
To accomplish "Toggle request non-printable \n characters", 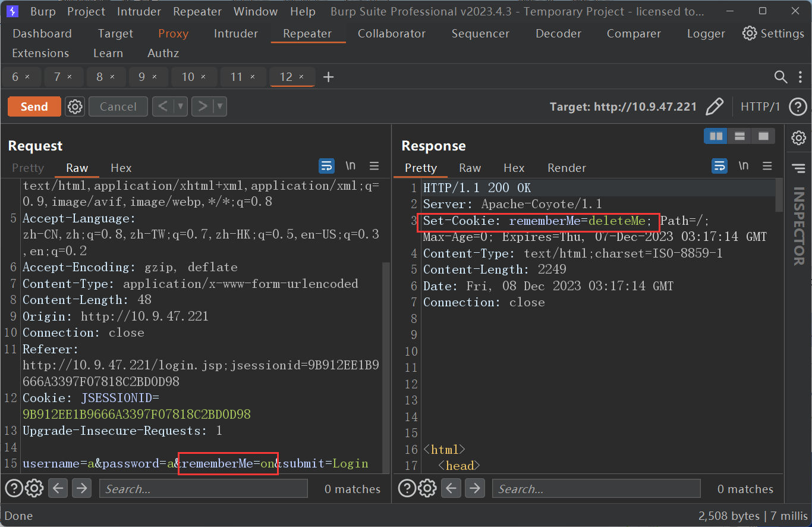I will [351, 165].
